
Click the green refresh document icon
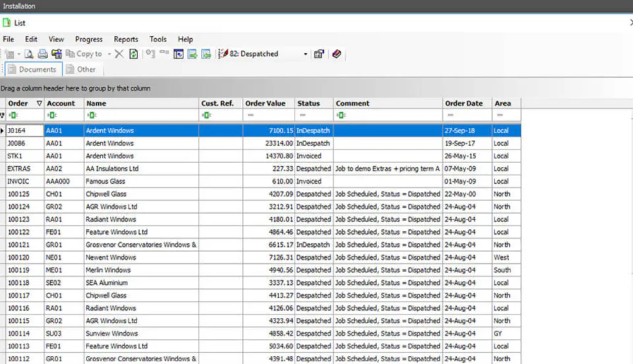pos(133,53)
